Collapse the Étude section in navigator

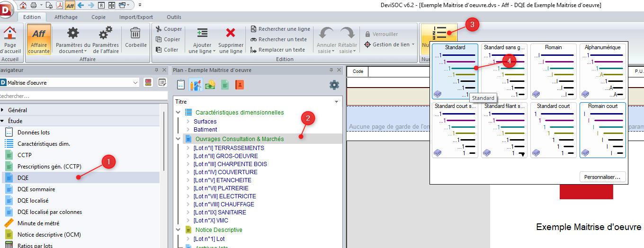(2, 121)
